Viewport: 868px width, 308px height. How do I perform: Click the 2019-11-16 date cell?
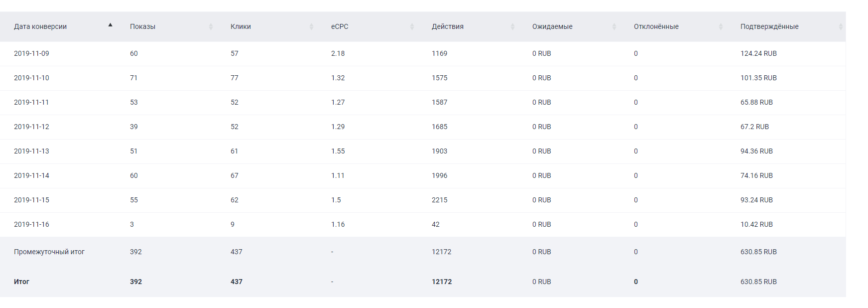point(31,225)
